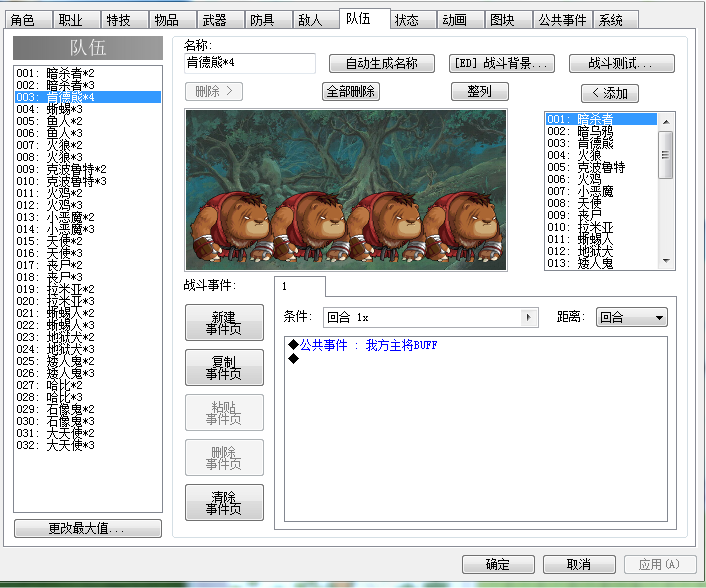Go to the 公共事件 tab
The width and height of the screenshot is (706, 588).
563,20
